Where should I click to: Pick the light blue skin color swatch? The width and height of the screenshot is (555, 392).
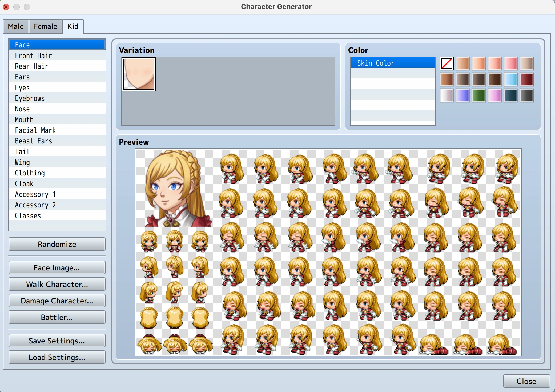[x=510, y=79]
